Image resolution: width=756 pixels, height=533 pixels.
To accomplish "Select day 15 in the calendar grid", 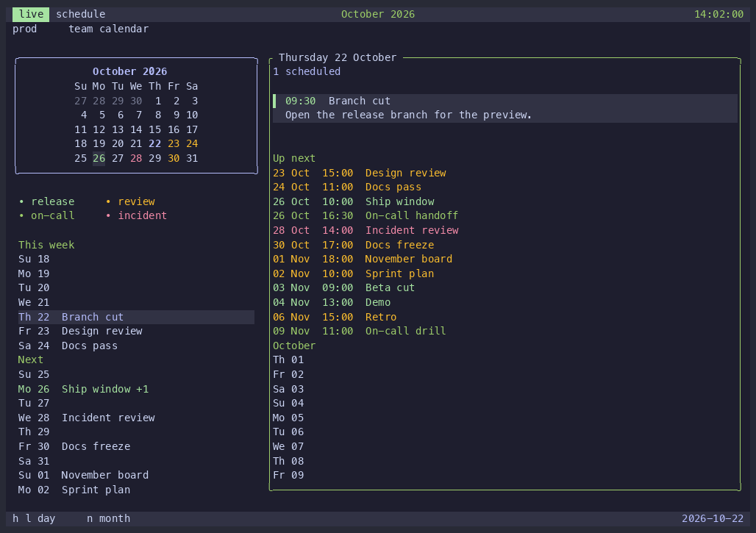I will coord(154,129).
